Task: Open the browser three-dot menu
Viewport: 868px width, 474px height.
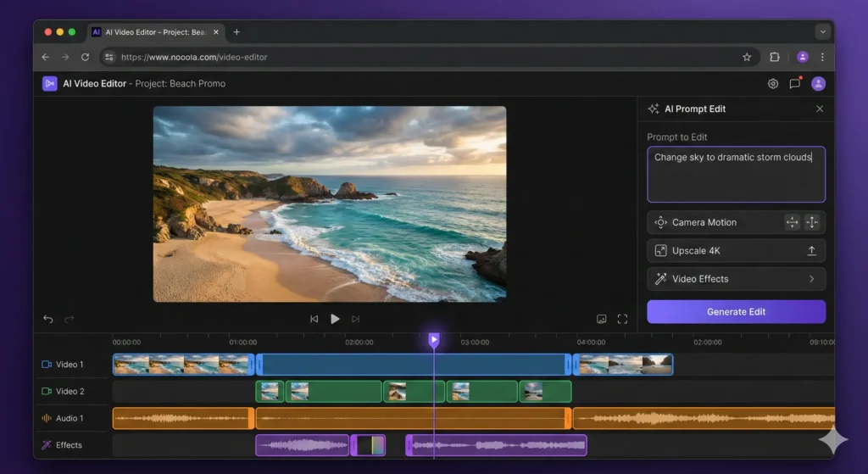Action: click(821, 57)
